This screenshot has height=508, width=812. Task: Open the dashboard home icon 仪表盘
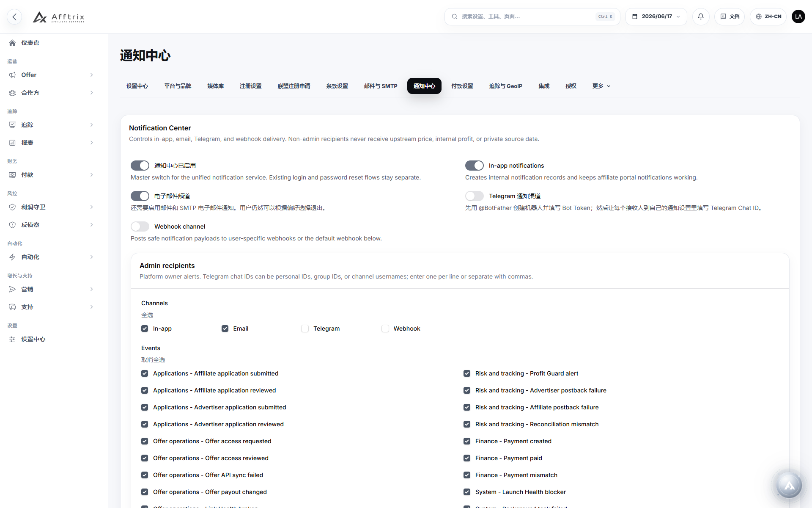click(12, 43)
